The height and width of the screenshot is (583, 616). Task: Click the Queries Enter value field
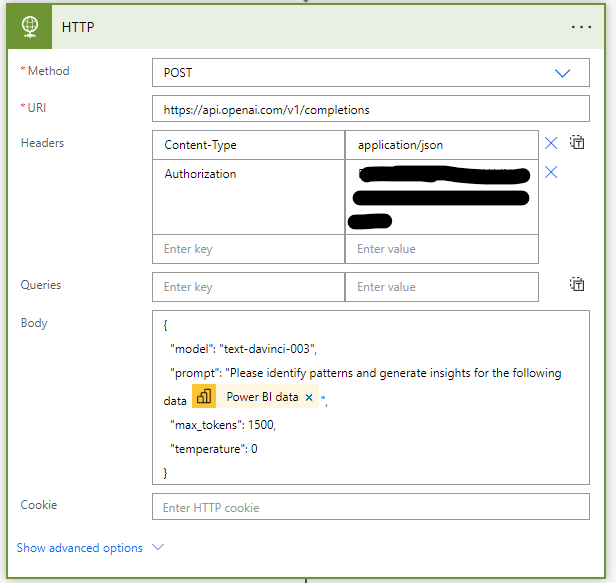point(442,287)
